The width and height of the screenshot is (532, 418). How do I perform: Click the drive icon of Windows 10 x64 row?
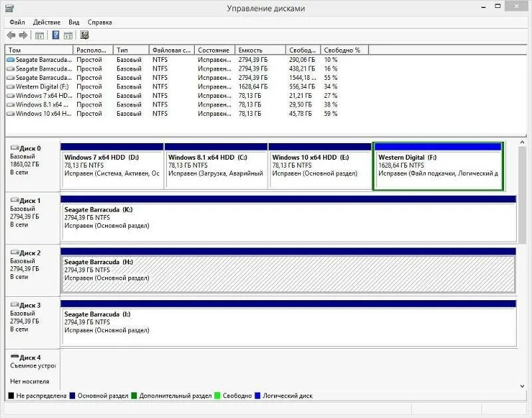[11, 114]
